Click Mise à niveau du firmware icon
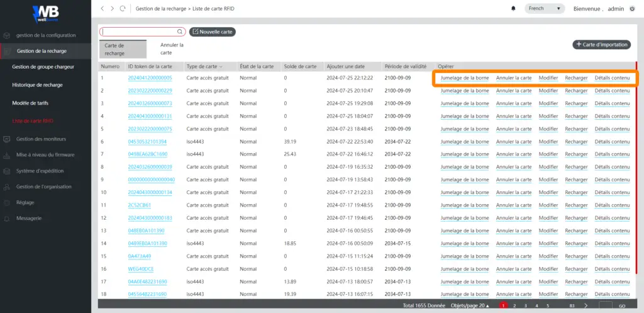Screen dimensions: 644x313 6,155
